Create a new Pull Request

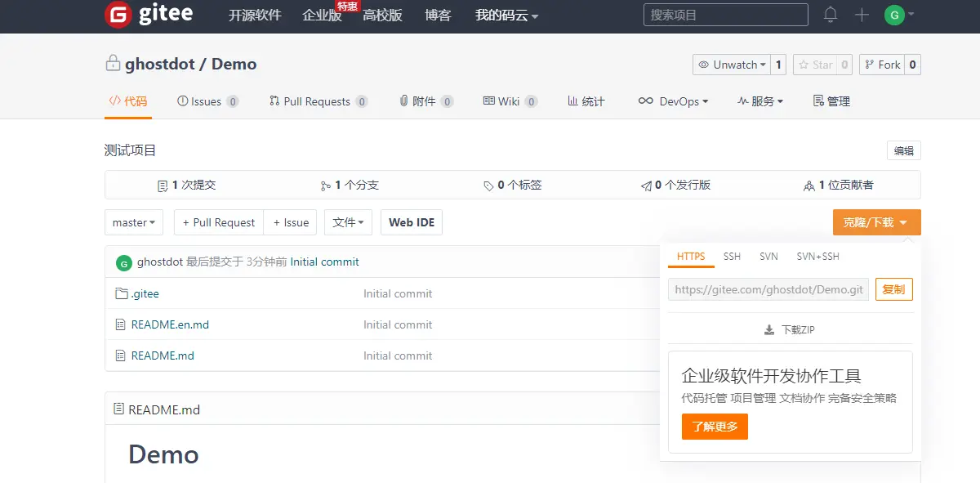click(x=219, y=222)
